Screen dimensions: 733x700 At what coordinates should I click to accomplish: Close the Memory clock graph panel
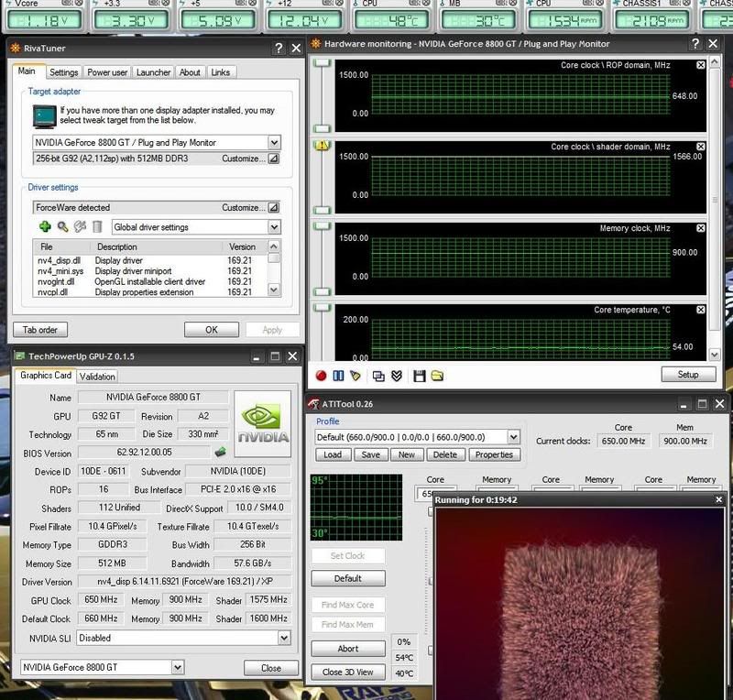[x=700, y=228]
